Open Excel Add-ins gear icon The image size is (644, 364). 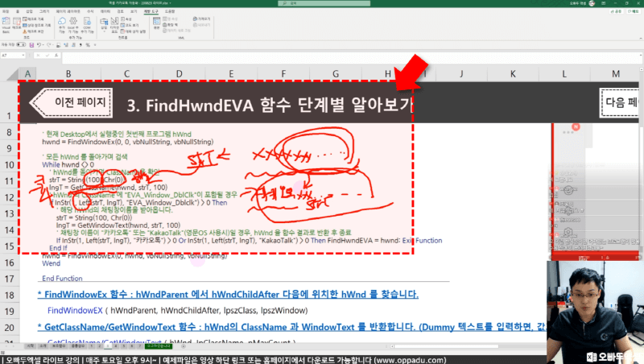coord(73,25)
